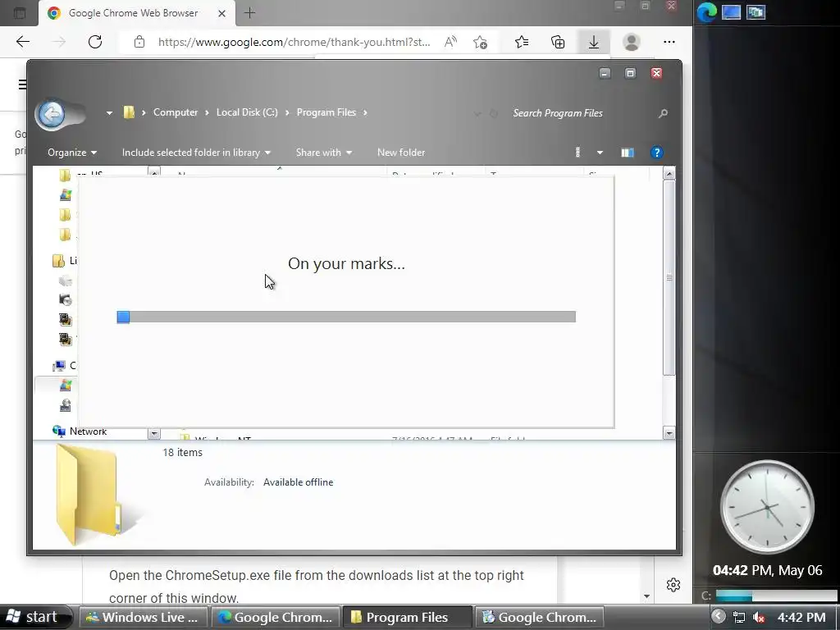This screenshot has width=840, height=630.
Task: Switch to Windows Live taskbar button
Action: (143, 617)
